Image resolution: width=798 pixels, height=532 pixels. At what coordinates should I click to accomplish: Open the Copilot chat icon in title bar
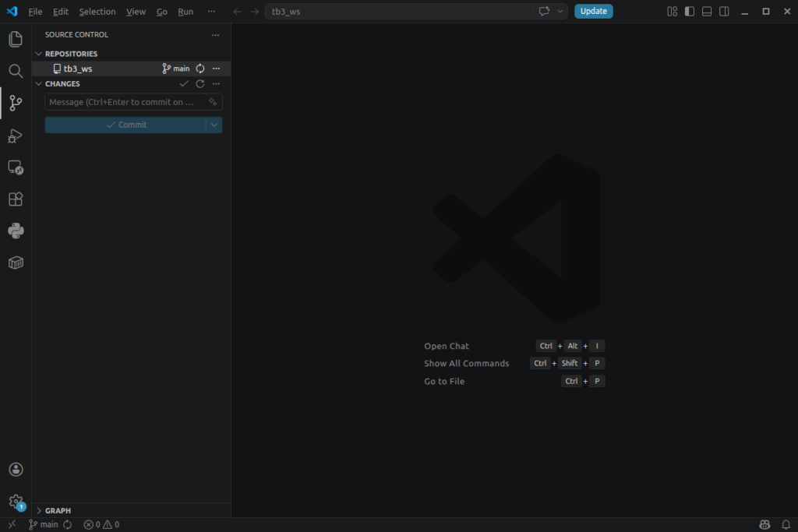544,11
